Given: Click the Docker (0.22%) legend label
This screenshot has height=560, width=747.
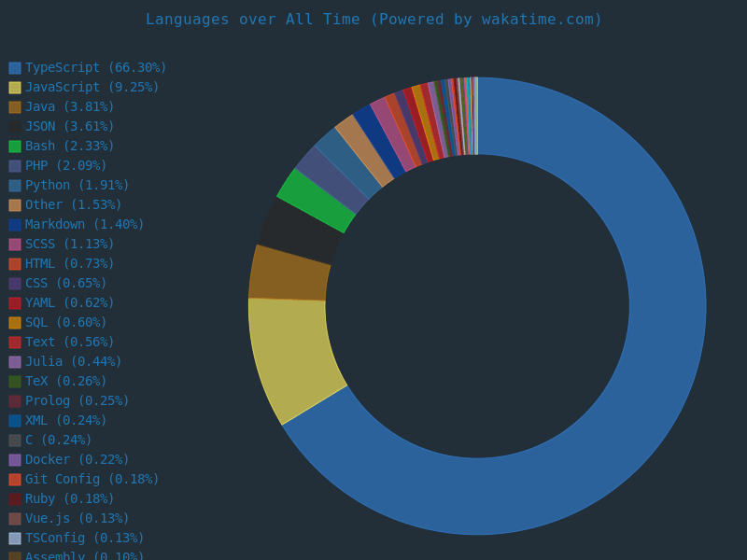Looking at the screenshot, I should 77,460.
